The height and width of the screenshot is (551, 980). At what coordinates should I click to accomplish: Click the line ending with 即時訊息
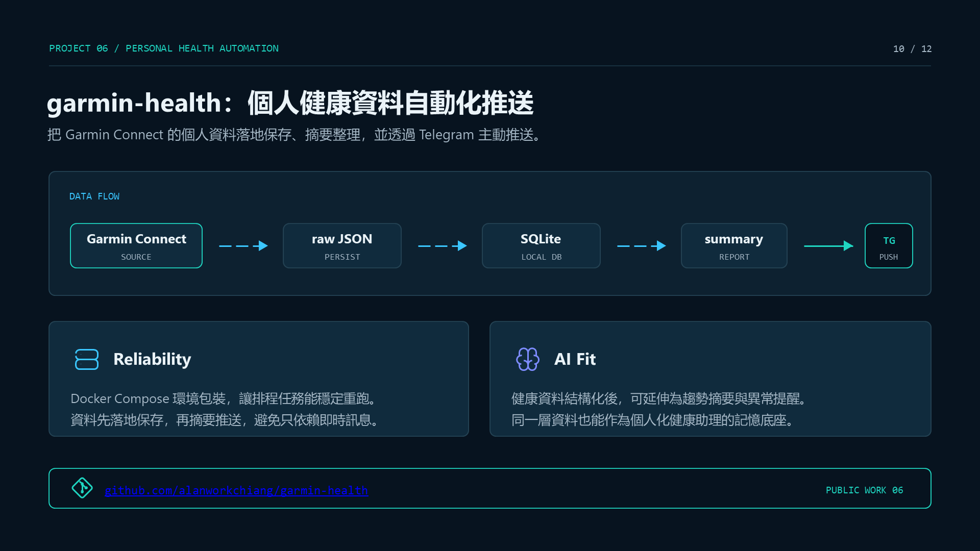click(x=226, y=420)
